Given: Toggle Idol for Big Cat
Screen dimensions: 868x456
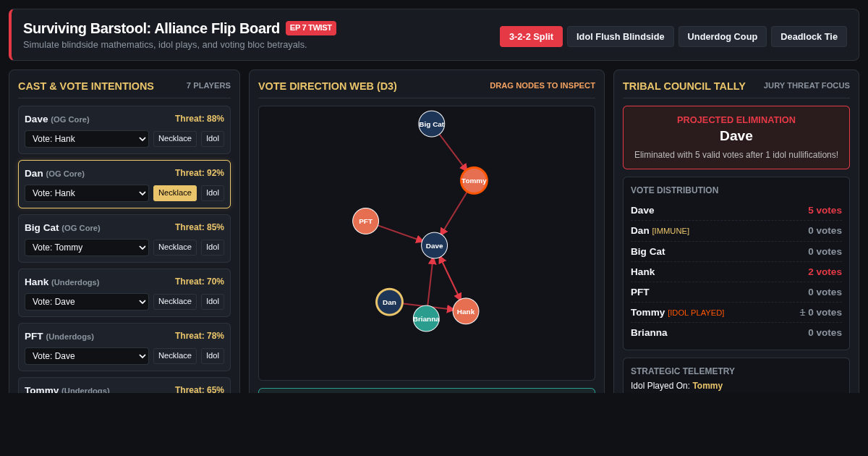Looking at the screenshot, I should [213, 248].
